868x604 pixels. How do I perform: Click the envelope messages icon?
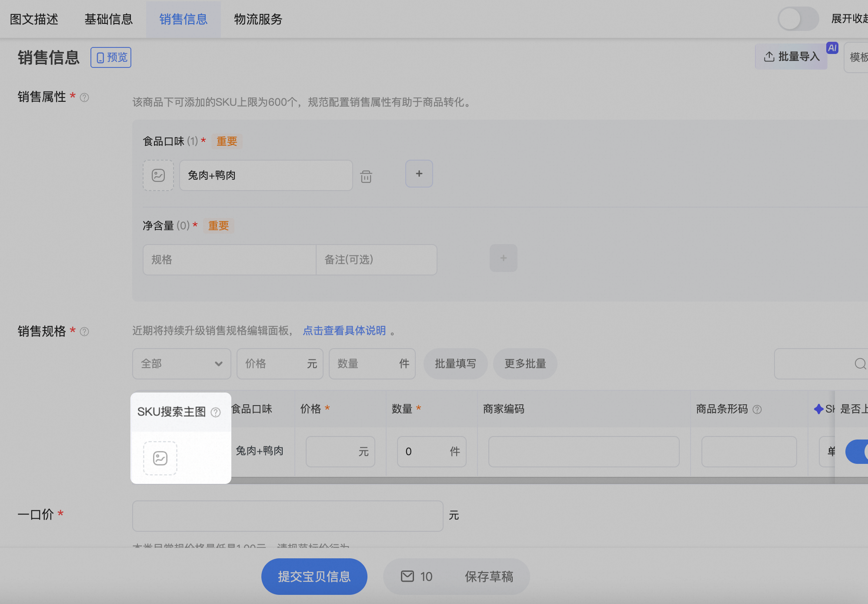pyautogui.click(x=407, y=577)
